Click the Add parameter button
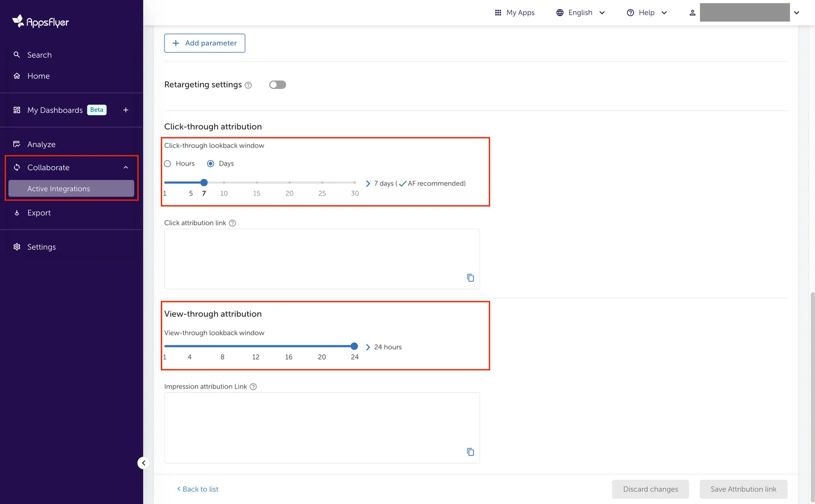This screenshot has height=504, width=815. 204,43
